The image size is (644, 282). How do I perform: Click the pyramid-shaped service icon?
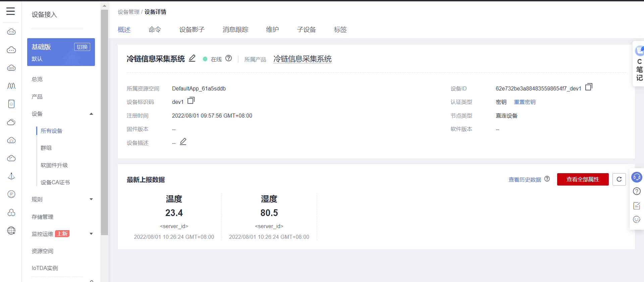pos(11,176)
